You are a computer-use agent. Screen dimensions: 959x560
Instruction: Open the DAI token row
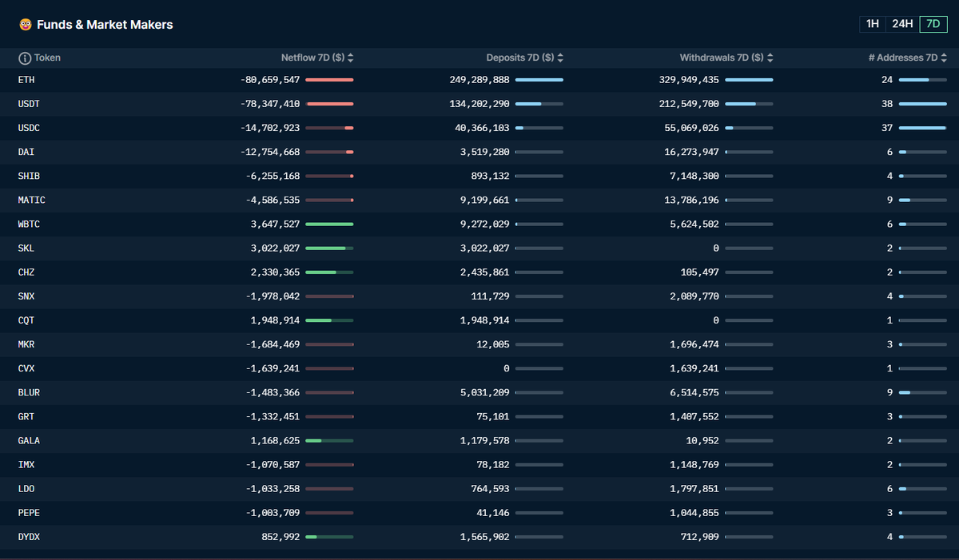tap(479, 152)
